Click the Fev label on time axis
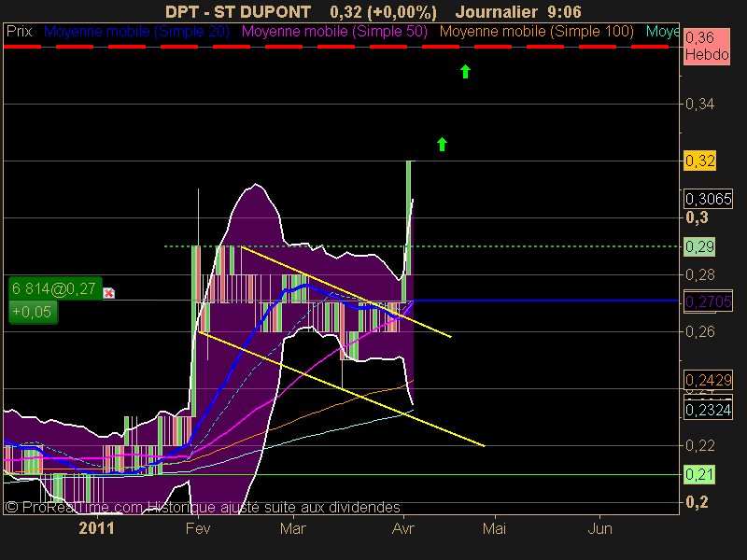Image resolution: width=747 pixels, height=560 pixels. coord(198,528)
